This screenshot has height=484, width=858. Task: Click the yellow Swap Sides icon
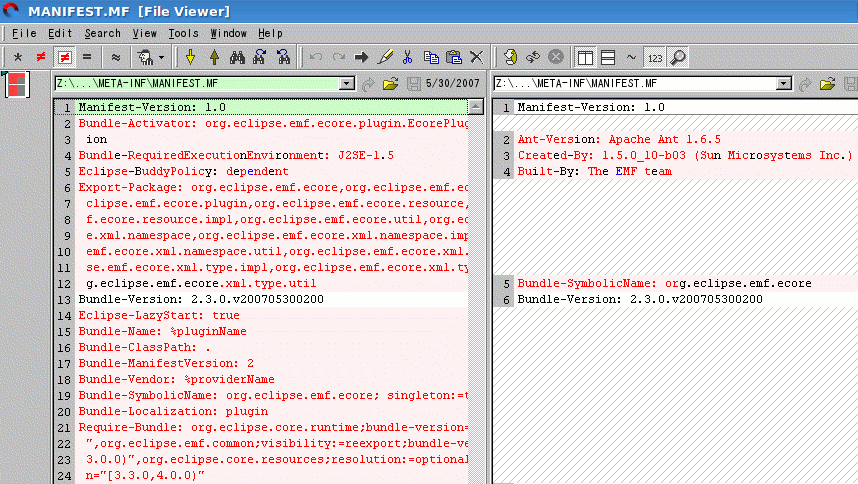(510, 57)
